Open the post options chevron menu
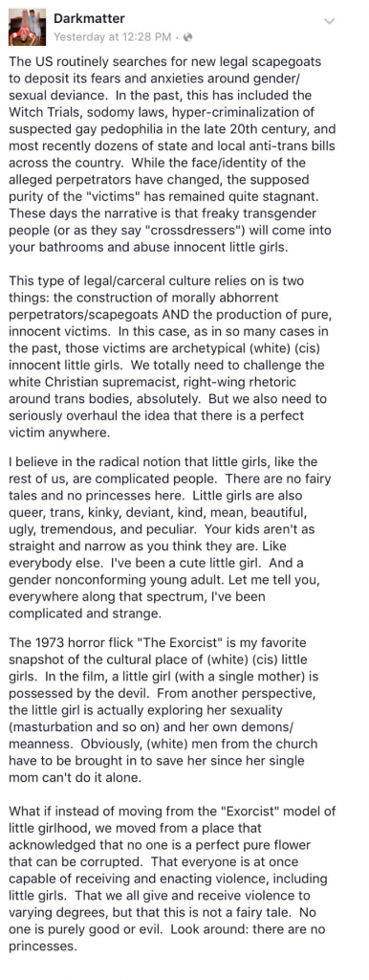This screenshot has height=980, width=369. [331, 21]
